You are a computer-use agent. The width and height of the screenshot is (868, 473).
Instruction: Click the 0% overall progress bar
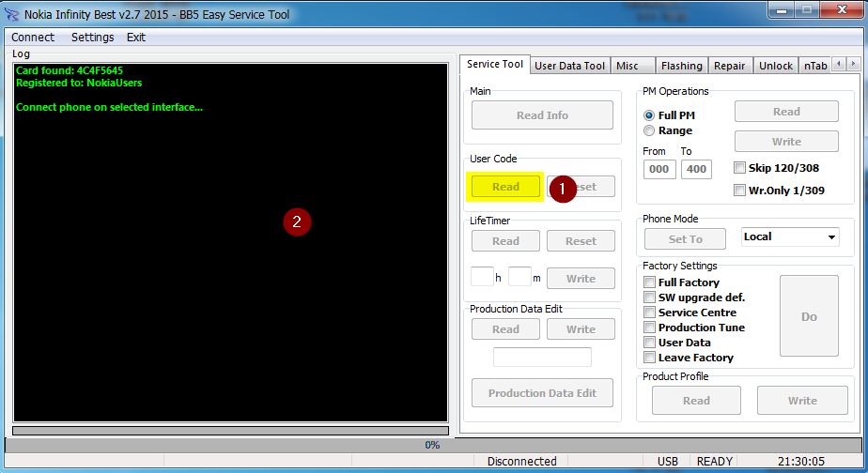point(433,445)
